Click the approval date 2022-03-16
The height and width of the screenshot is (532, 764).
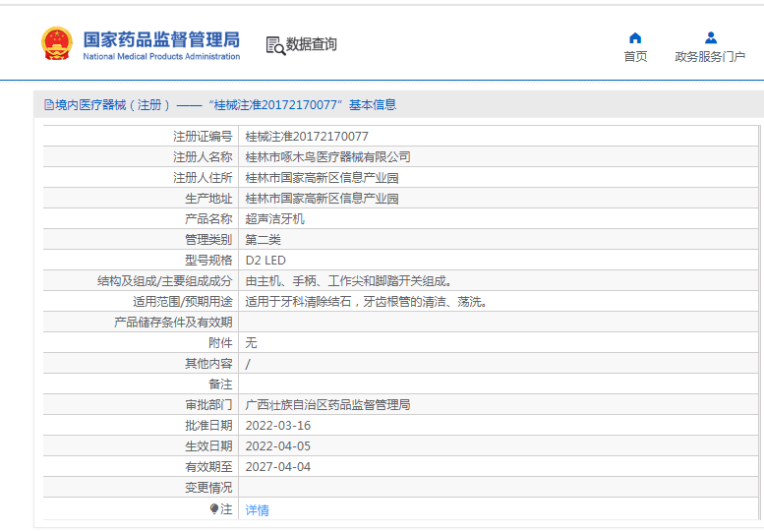tap(277, 426)
